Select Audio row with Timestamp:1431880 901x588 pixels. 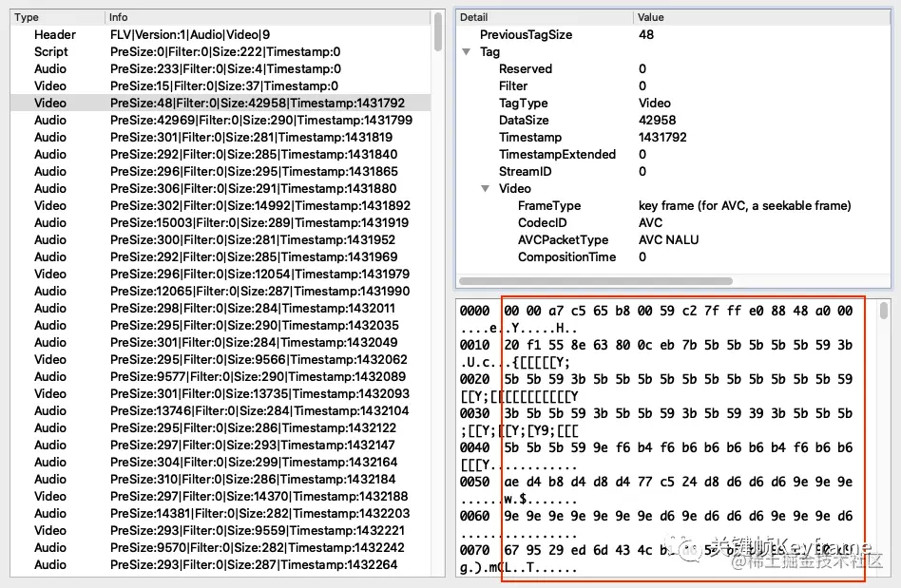[x=220, y=188]
